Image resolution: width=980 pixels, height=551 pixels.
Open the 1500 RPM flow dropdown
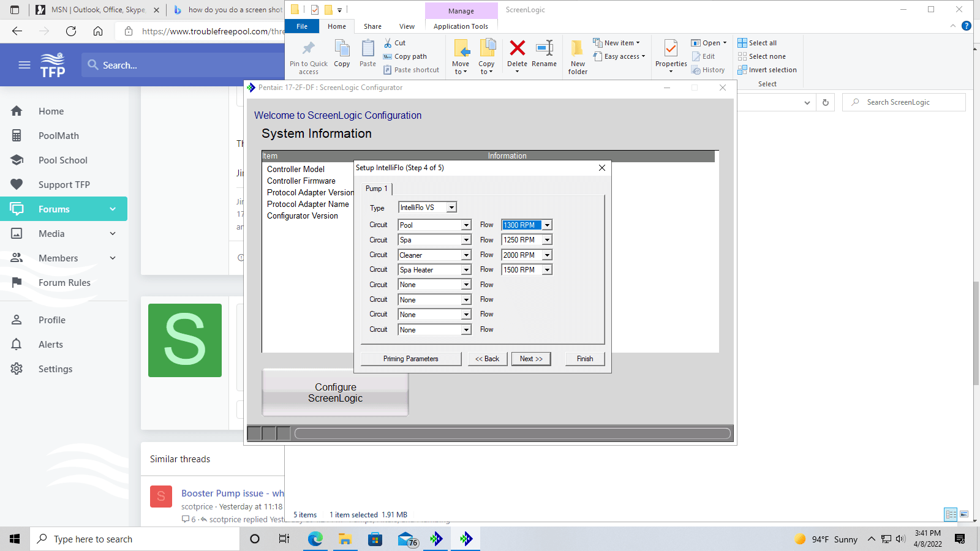(x=547, y=270)
